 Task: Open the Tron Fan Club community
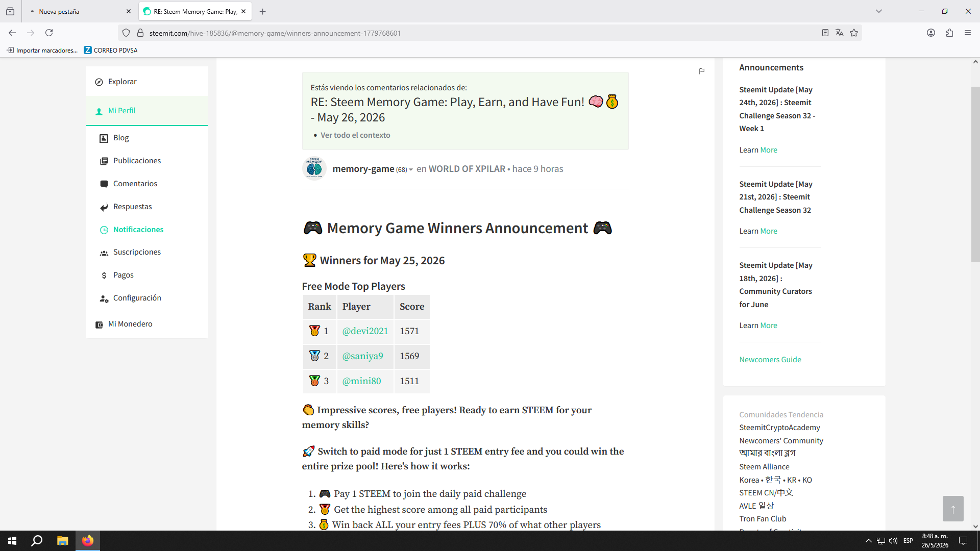(763, 519)
